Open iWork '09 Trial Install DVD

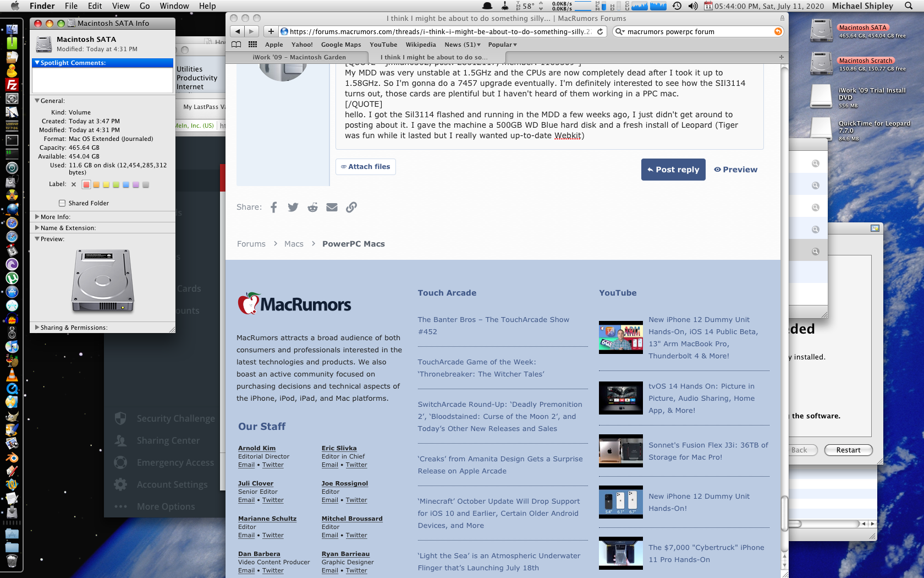pyautogui.click(x=822, y=96)
